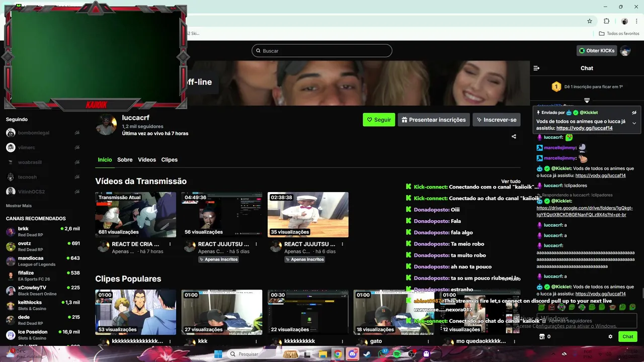
Task: Open recommended channel xCrowleyTV
Action: coord(43,291)
